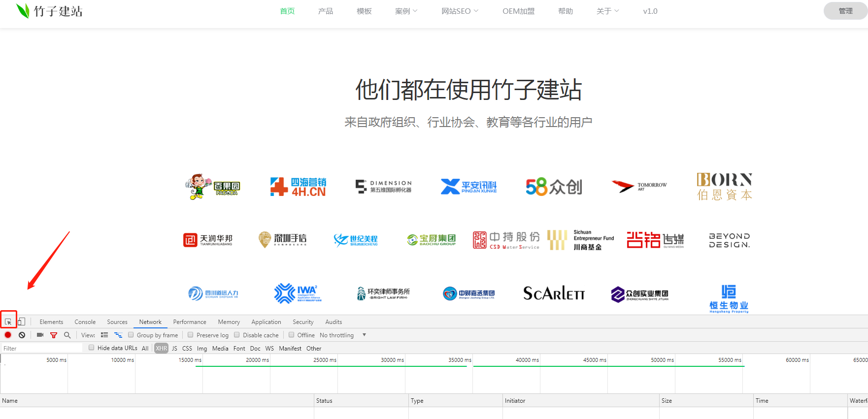
Task: Click the 恒生物业 logo
Action: (729, 298)
